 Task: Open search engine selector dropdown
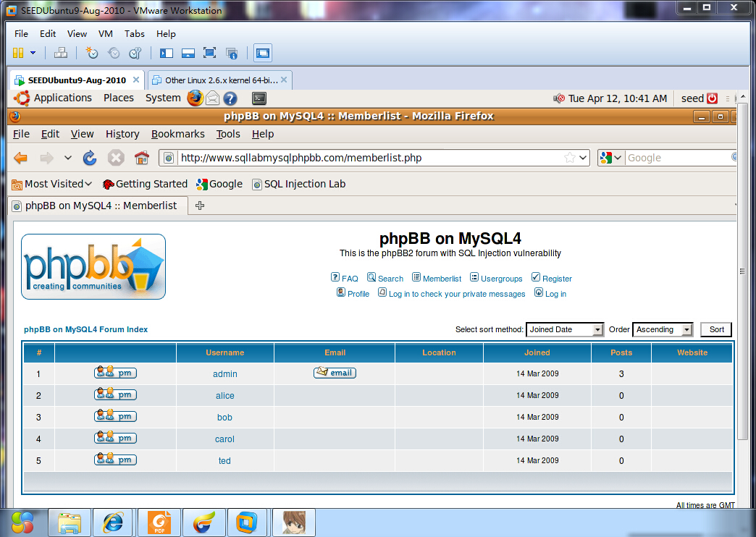(611, 158)
